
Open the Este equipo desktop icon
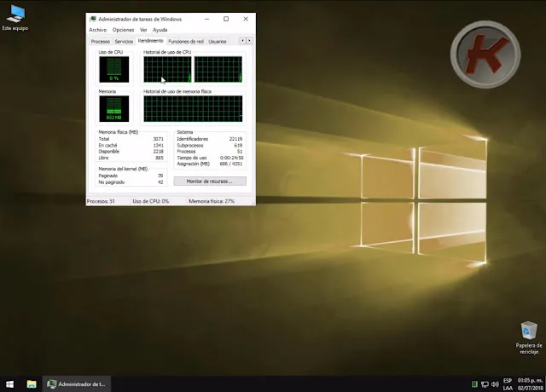point(15,18)
